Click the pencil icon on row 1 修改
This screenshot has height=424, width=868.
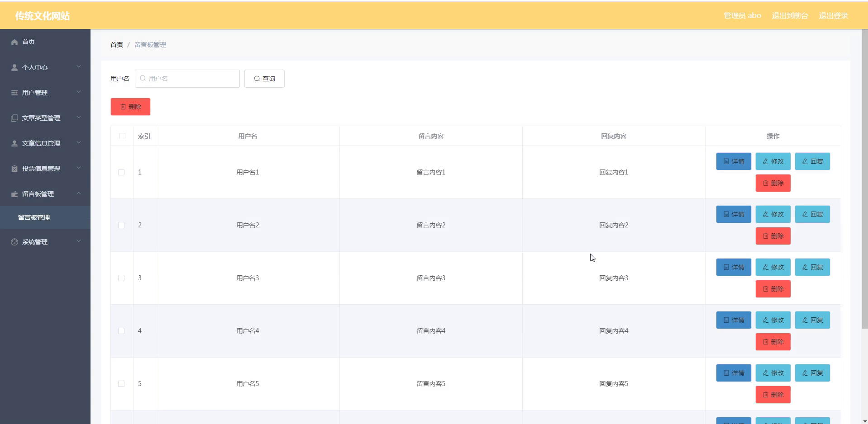click(766, 161)
